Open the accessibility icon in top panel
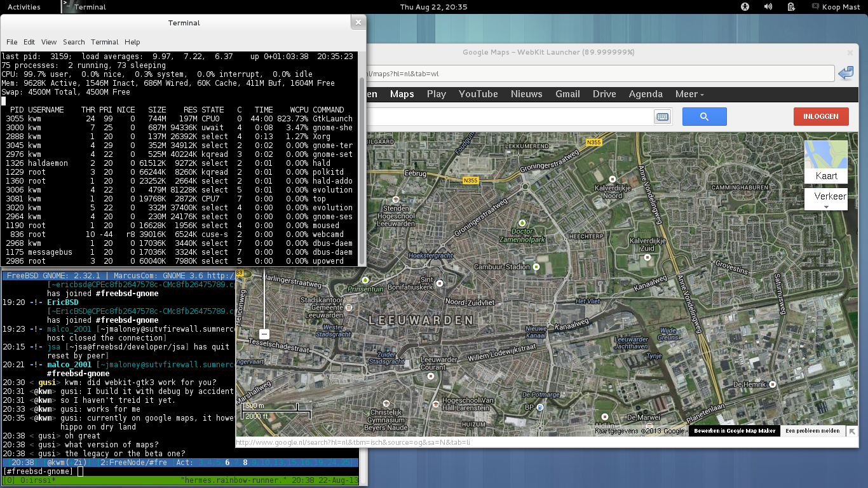Viewport: 868px width, 488px height. click(x=745, y=7)
